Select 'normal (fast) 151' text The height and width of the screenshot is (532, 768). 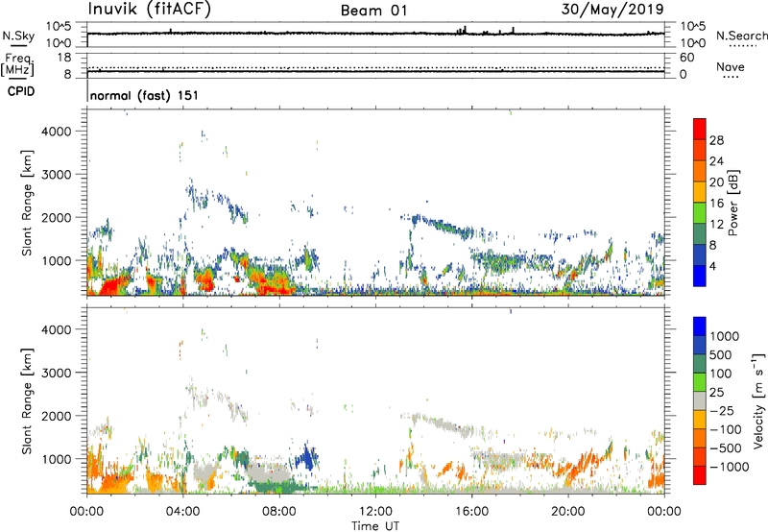tap(145, 95)
